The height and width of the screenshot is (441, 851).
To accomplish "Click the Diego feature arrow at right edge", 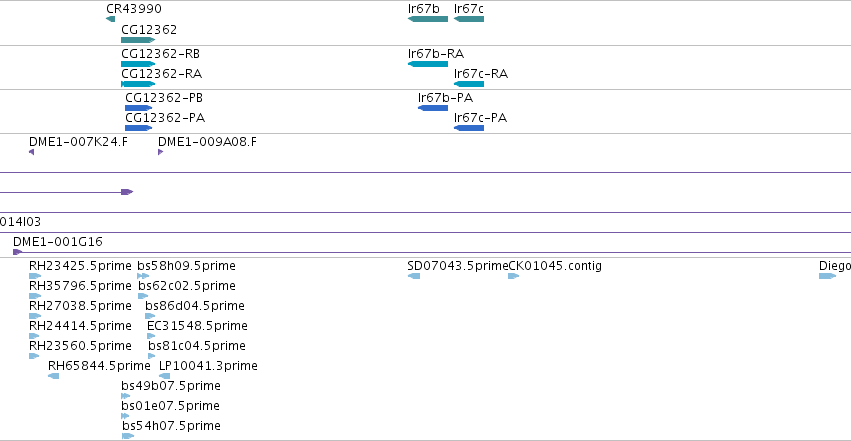I will point(827,276).
